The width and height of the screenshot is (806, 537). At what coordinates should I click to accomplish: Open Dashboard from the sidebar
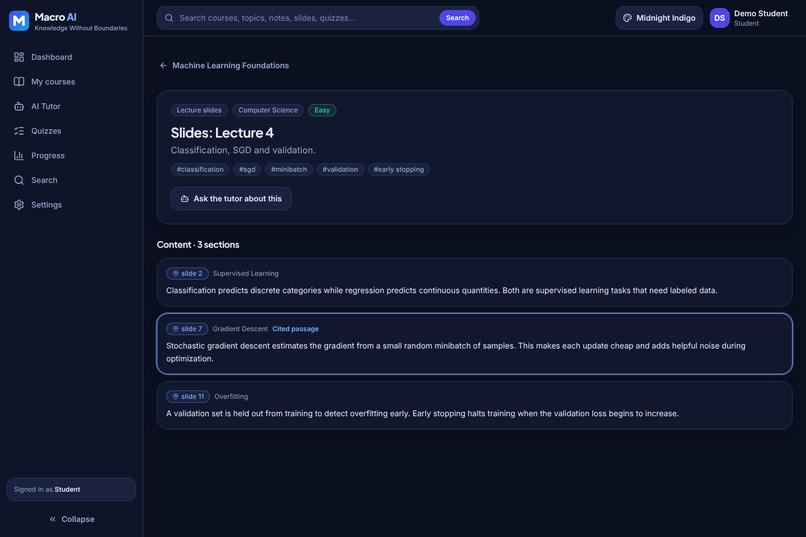click(71, 57)
